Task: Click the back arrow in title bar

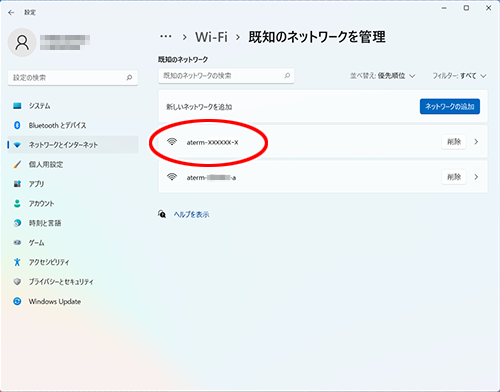Action: (x=11, y=13)
